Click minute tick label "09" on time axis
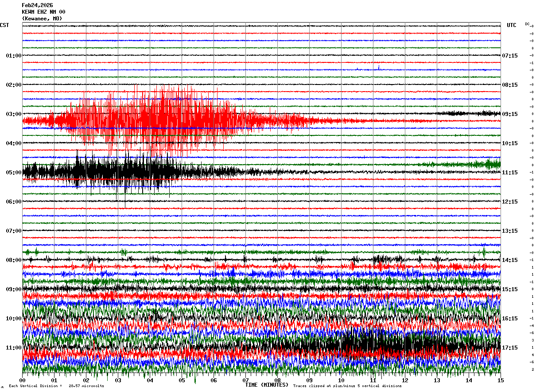This screenshot has width=536, height=392. point(310,380)
